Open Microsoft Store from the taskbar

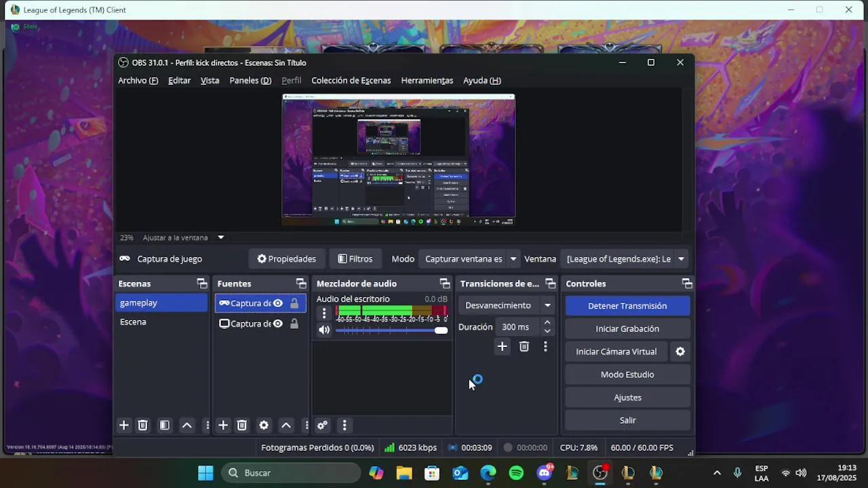[x=432, y=473]
